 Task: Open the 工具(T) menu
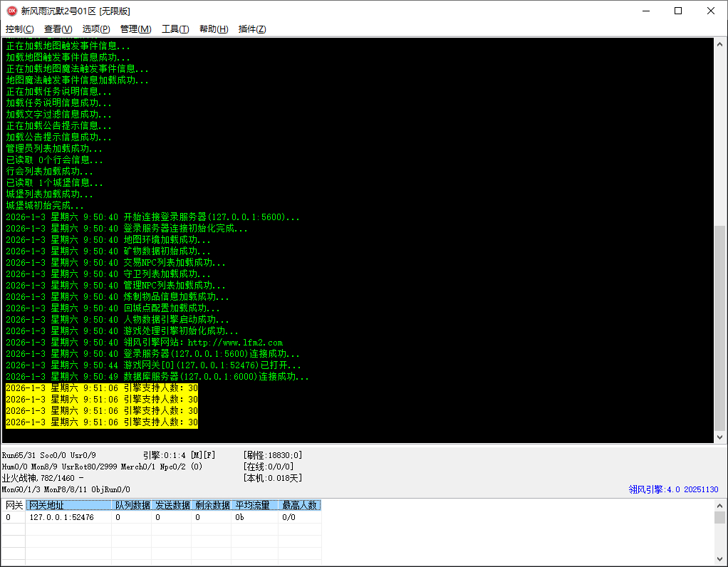coord(175,29)
